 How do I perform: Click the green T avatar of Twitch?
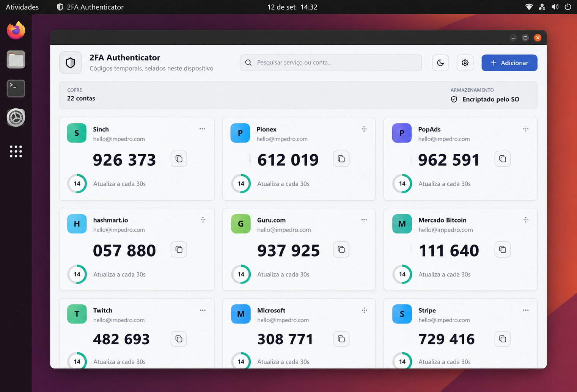77,314
